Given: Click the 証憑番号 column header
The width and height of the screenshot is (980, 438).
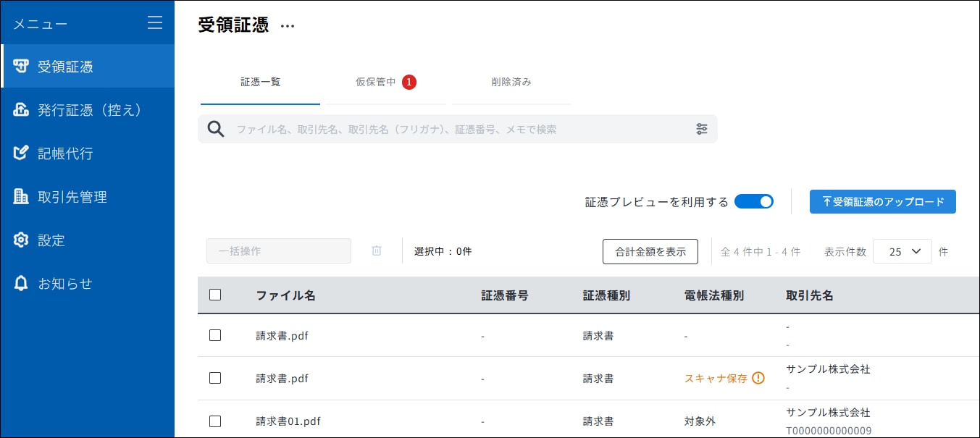Looking at the screenshot, I should pos(505,295).
